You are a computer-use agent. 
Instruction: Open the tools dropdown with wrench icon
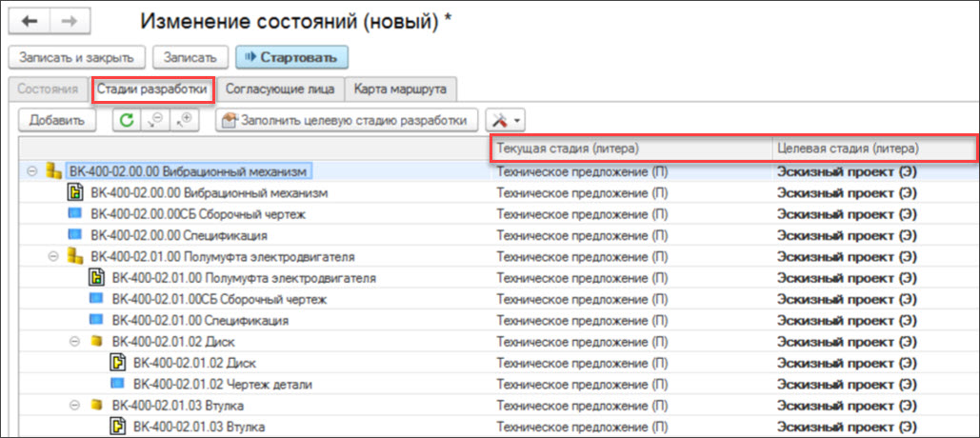(x=505, y=120)
